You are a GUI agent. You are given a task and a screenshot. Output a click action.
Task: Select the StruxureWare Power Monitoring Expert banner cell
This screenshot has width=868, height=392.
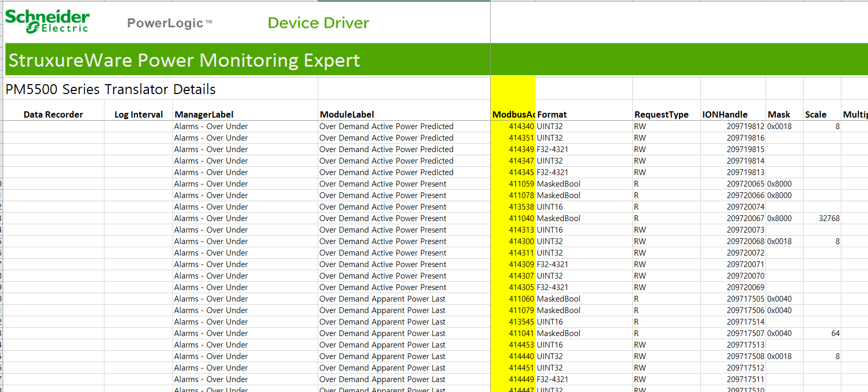[248, 60]
